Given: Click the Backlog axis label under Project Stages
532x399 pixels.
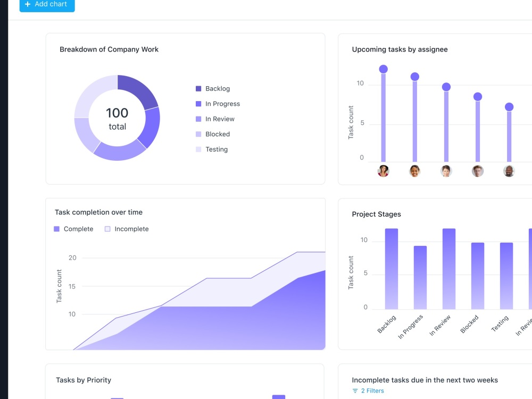Looking at the screenshot, I should coord(386,325).
